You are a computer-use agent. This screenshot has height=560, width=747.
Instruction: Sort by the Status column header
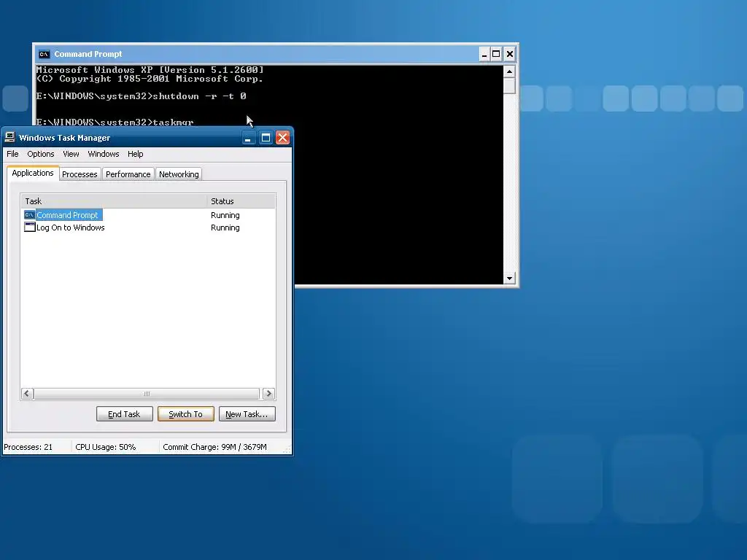[x=241, y=201]
